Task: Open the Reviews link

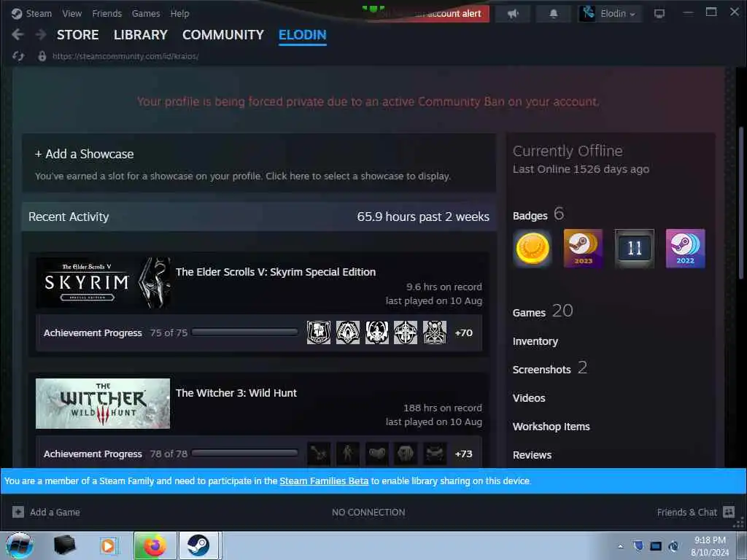Action: click(x=532, y=455)
